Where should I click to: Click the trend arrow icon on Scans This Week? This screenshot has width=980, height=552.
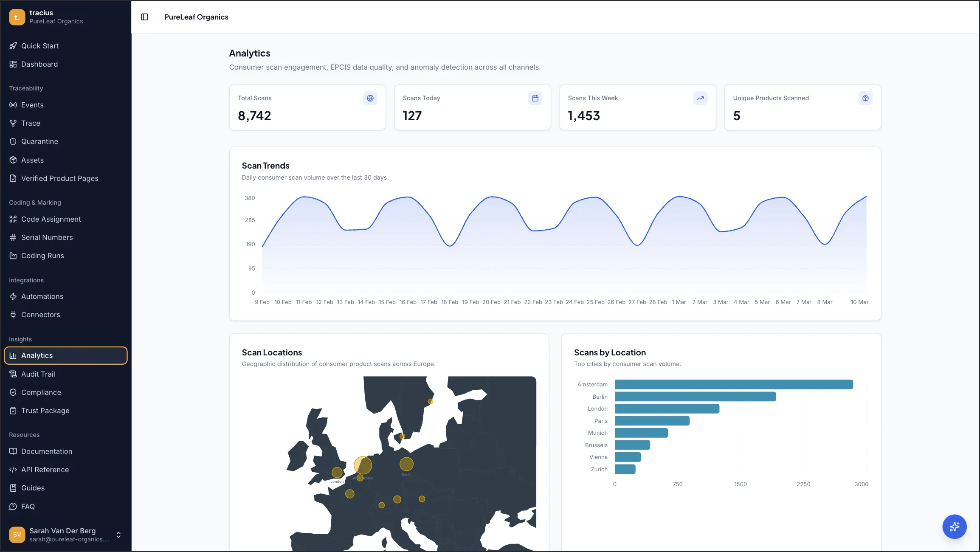pyautogui.click(x=700, y=98)
